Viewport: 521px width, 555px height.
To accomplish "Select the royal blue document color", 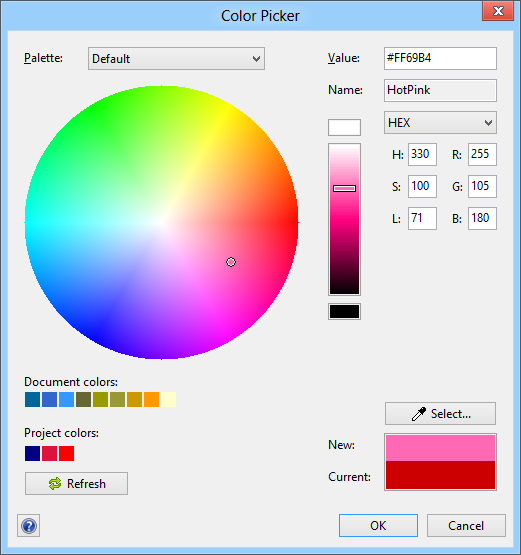I will [49, 400].
